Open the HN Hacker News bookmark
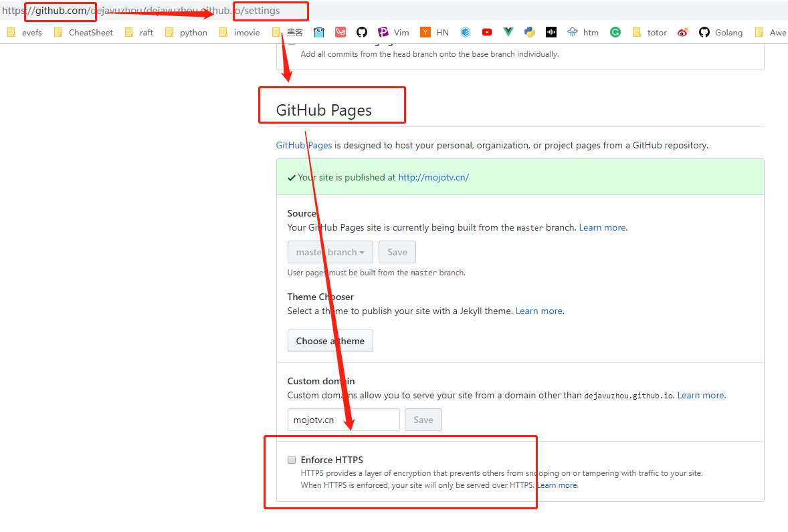The height and width of the screenshot is (532, 788). point(435,33)
